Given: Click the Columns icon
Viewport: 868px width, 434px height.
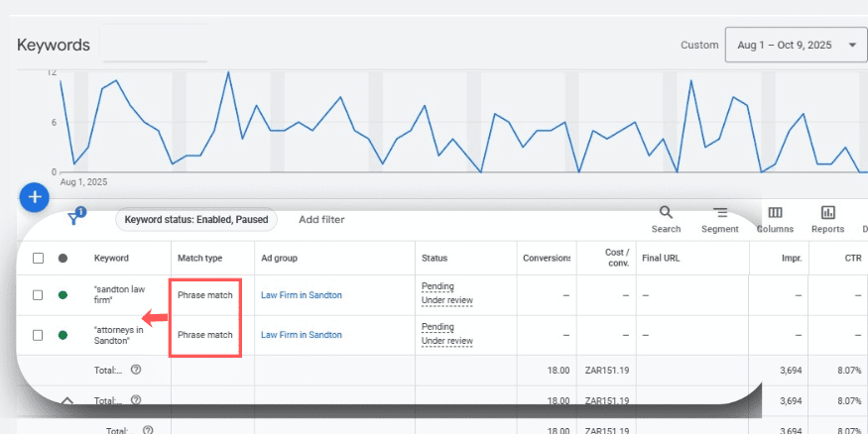Looking at the screenshot, I should pos(775,213).
